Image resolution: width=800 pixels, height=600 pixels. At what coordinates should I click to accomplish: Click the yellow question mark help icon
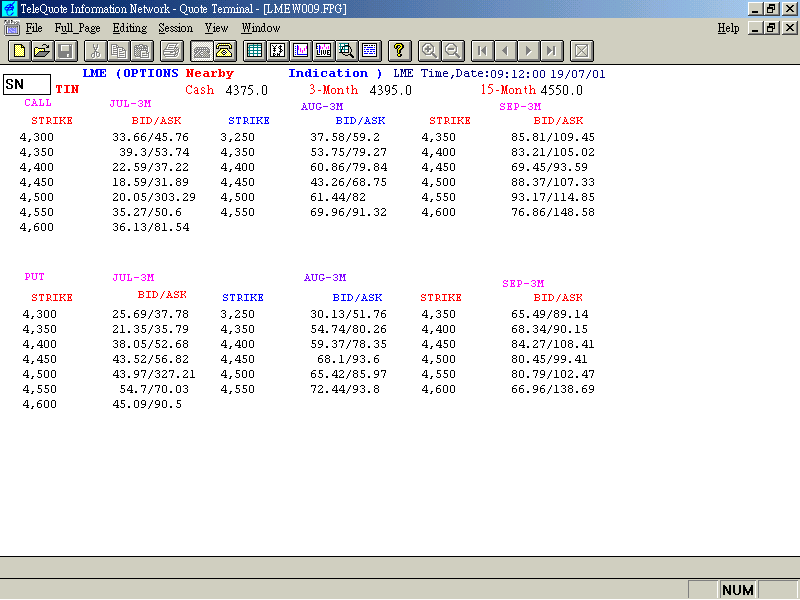point(399,51)
